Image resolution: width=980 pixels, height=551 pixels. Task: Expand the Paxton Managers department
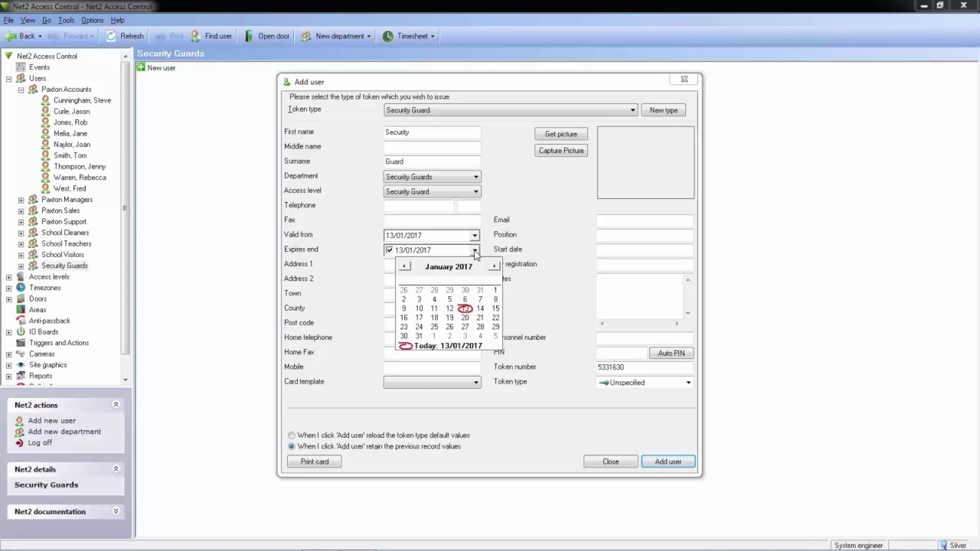21,200
